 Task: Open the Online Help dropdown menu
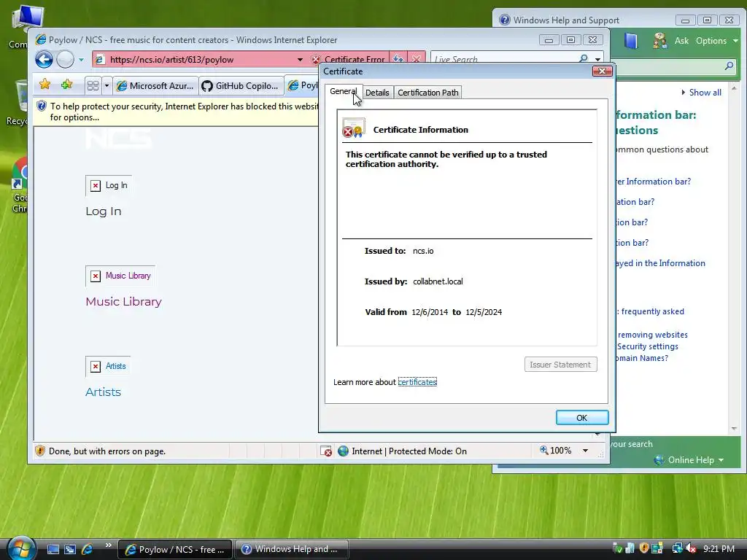(x=689, y=460)
